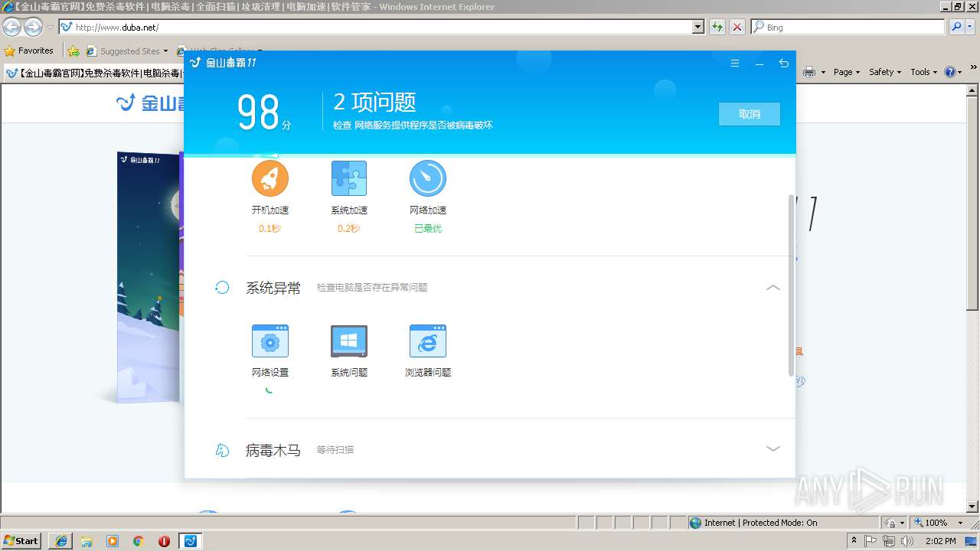
Task: Click Internet Protected Mode status text
Action: click(760, 523)
